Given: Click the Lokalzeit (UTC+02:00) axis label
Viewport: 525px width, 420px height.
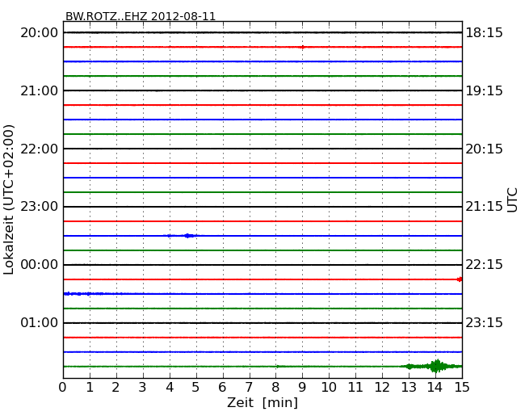Looking at the screenshot, I should point(9,199).
